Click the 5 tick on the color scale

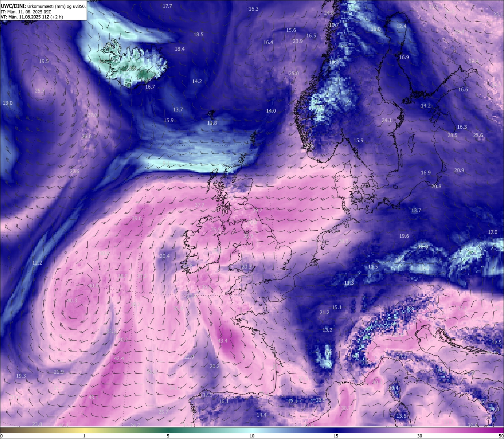168,436
